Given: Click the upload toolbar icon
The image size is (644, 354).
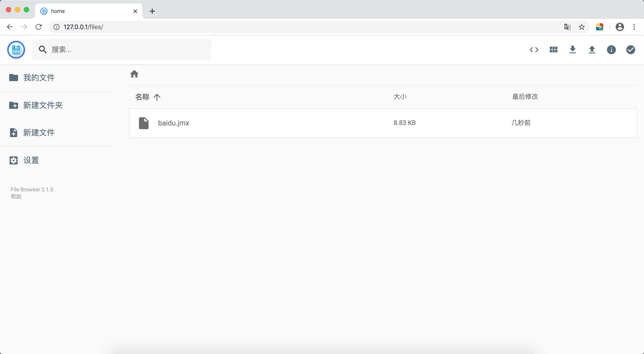Looking at the screenshot, I should (x=592, y=50).
